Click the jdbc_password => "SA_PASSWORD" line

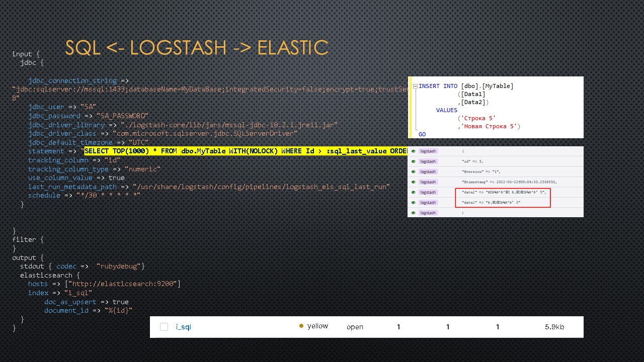click(x=88, y=116)
